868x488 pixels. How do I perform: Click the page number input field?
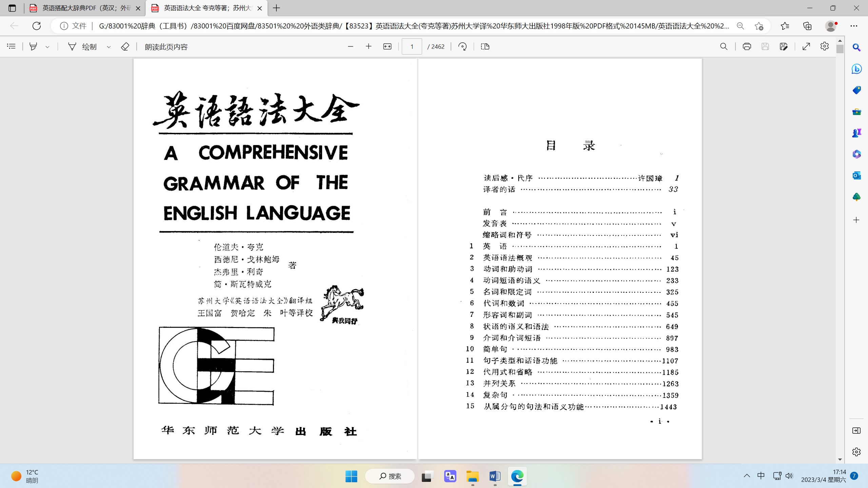coord(412,46)
